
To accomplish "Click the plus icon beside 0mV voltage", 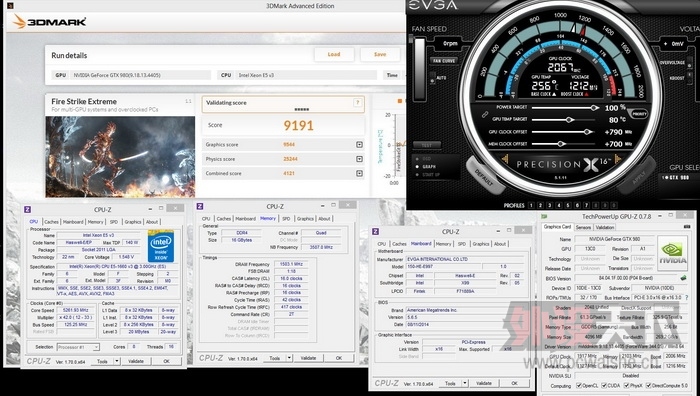I will 666,44.
